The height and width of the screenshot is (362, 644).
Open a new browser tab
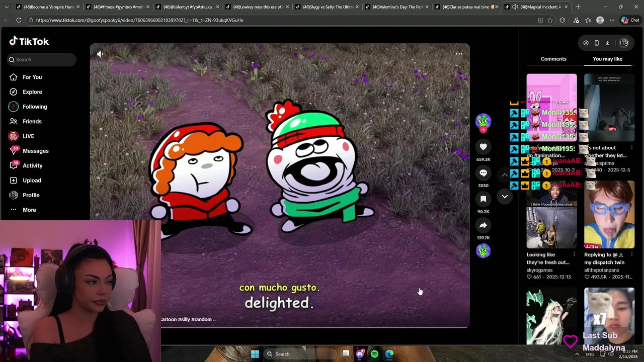point(578,7)
